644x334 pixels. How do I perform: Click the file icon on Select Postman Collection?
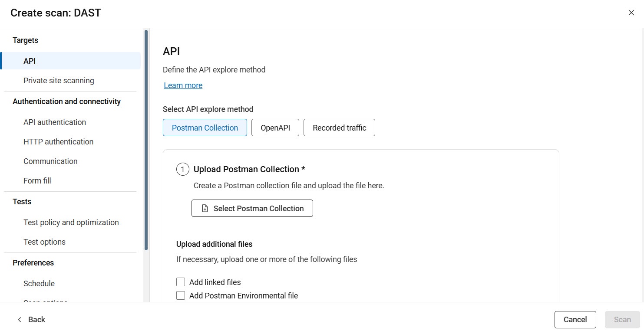click(x=204, y=208)
